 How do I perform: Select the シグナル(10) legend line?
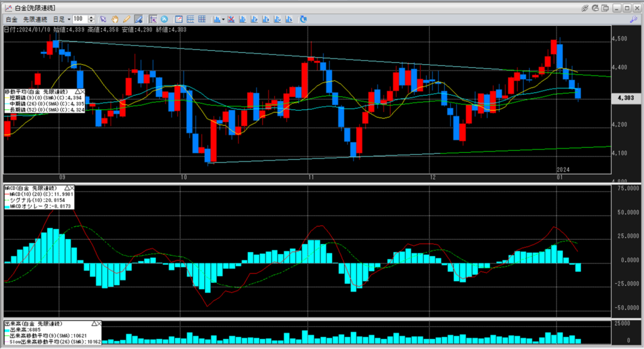[x=35, y=201]
